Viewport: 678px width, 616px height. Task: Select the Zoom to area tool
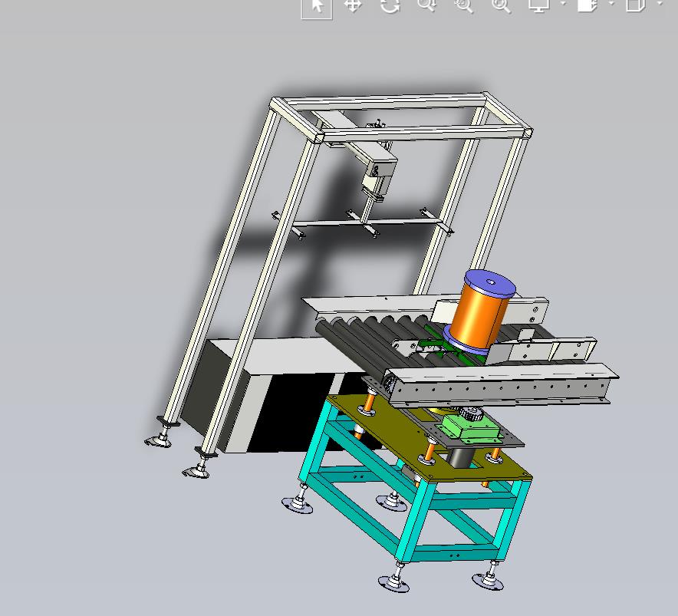[463, 5]
